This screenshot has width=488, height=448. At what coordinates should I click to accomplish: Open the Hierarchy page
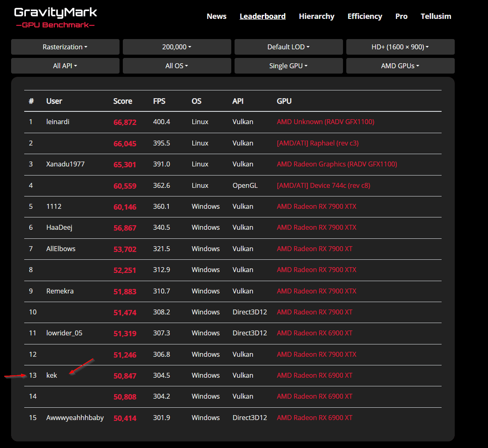pos(317,16)
